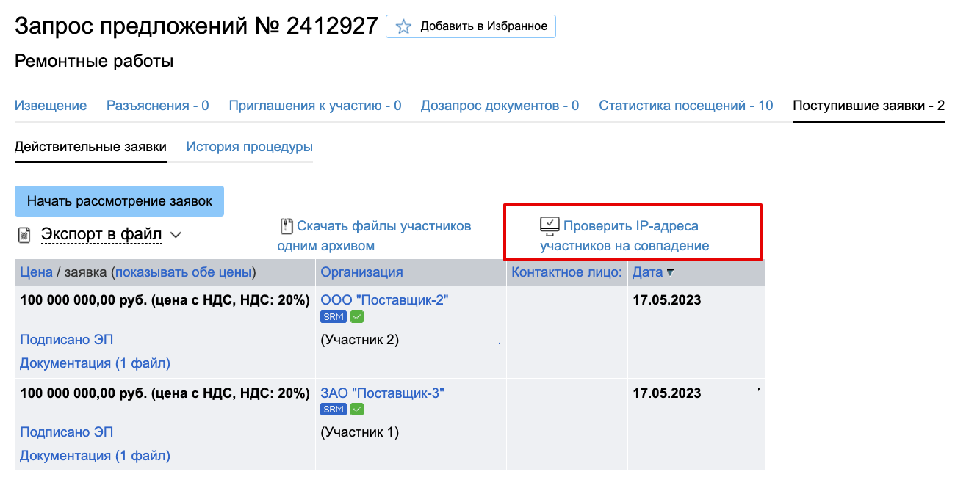The width and height of the screenshot is (980, 480).
Task: Open the История процедуры sub-tab
Action: pyautogui.click(x=250, y=147)
